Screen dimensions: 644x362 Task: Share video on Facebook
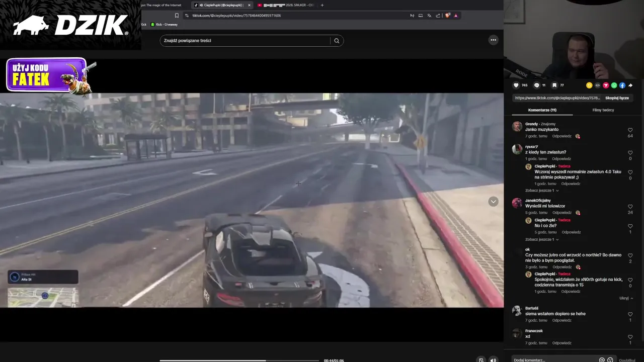click(x=622, y=85)
